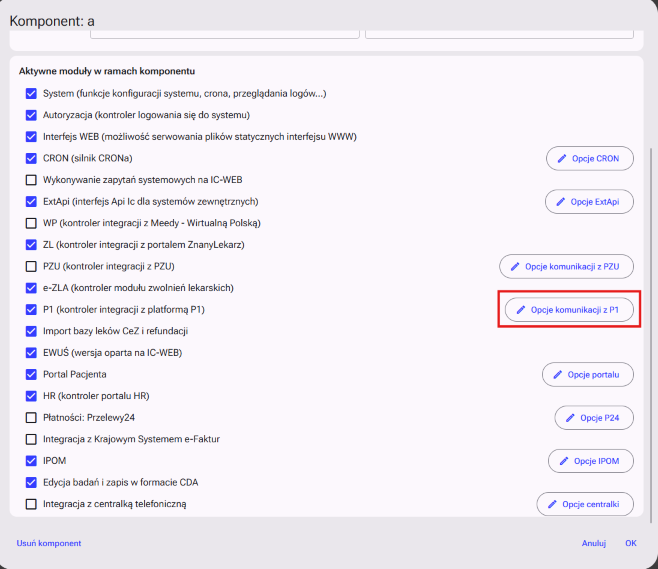Open the Opcje IPOM settings
This screenshot has height=569, width=658.
coord(591,461)
